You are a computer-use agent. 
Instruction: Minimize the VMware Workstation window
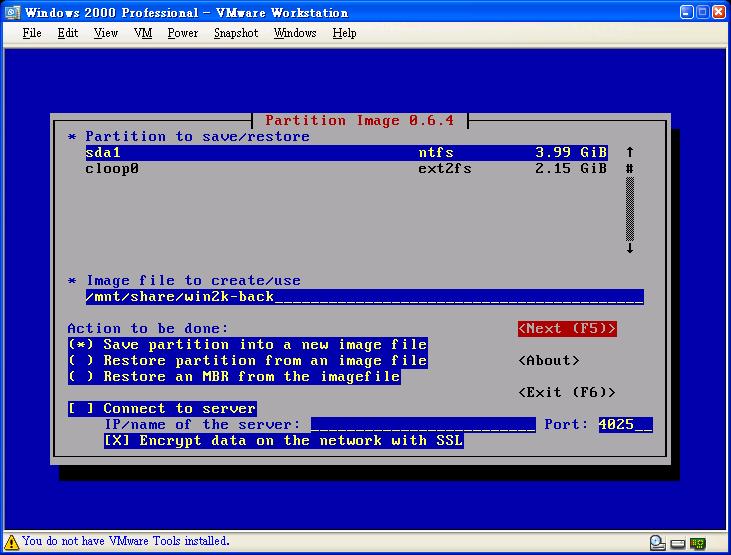click(686, 12)
